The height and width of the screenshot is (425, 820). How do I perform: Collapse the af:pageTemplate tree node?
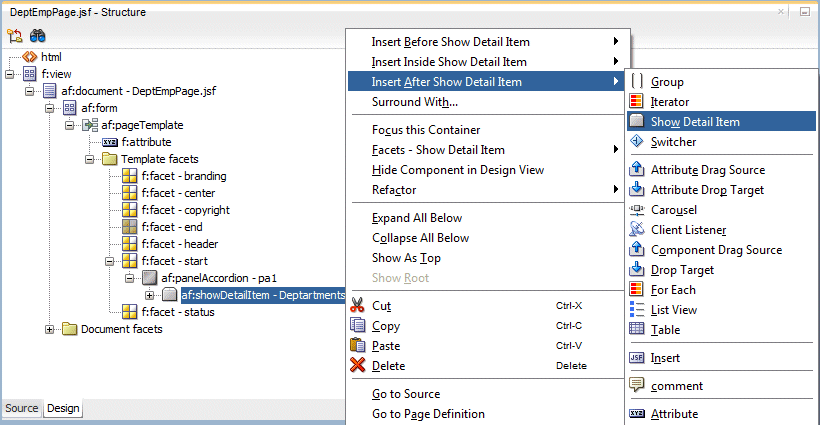click(x=70, y=125)
